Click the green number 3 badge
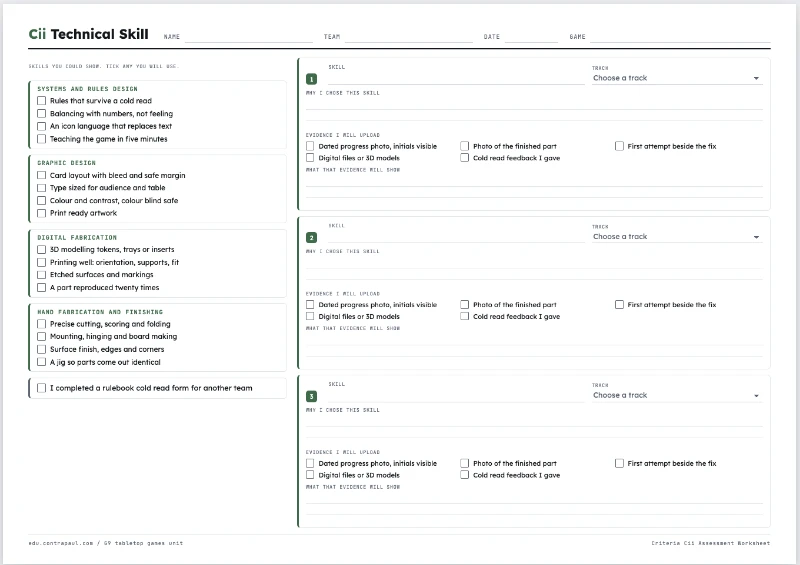Screen dimensions: 800x565 (311, 397)
